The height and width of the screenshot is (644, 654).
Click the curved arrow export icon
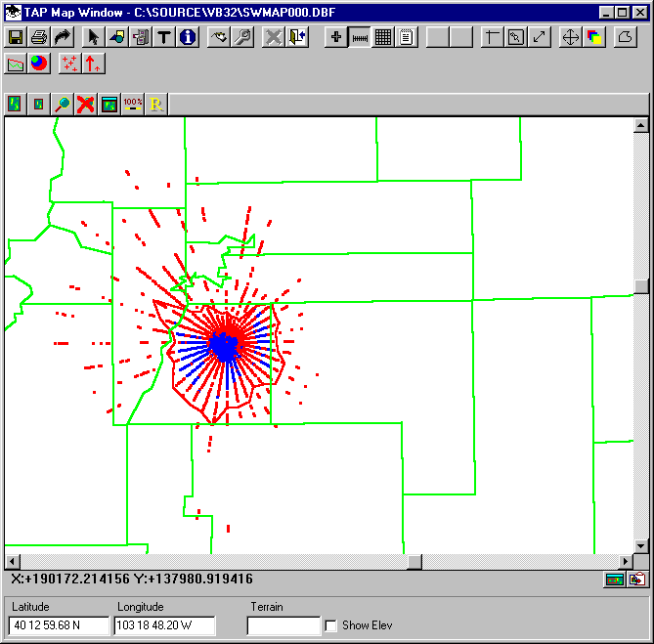pos(63,37)
